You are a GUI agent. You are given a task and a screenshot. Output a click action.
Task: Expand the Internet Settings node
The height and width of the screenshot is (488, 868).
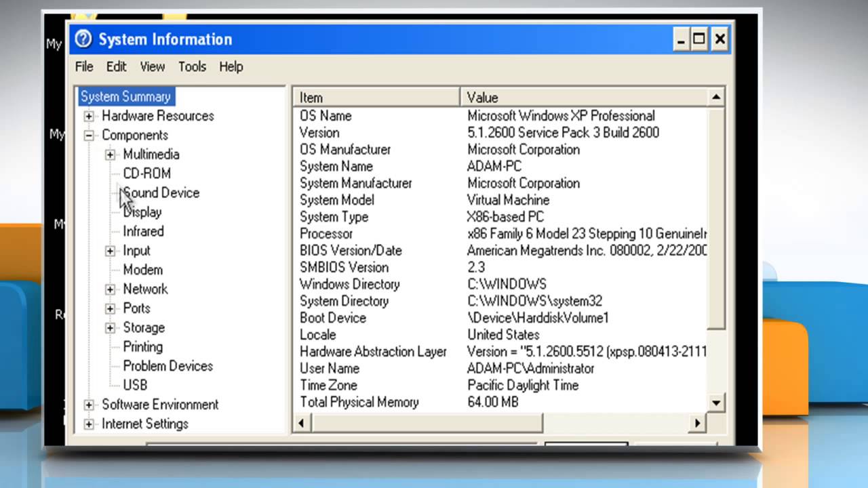(x=89, y=424)
